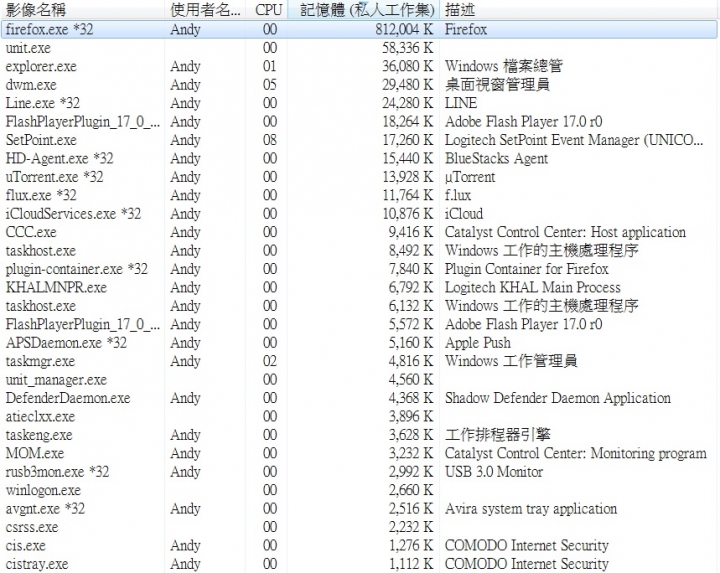Image resolution: width=720 pixels, height=573 pixels.
Task: Select the winlogon.exe process
Action: 359,490
